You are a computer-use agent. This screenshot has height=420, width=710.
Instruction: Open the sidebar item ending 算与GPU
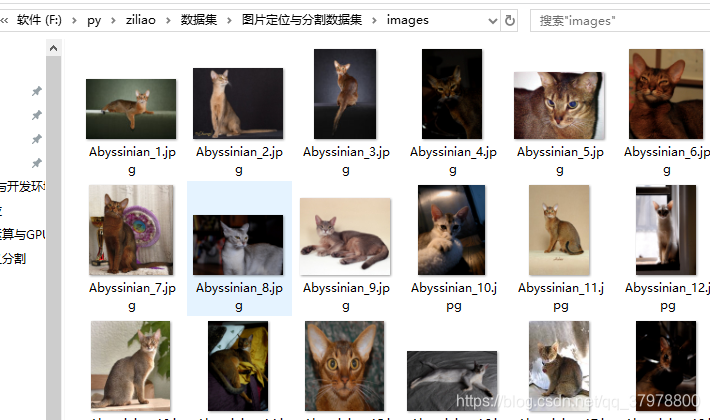23,234
